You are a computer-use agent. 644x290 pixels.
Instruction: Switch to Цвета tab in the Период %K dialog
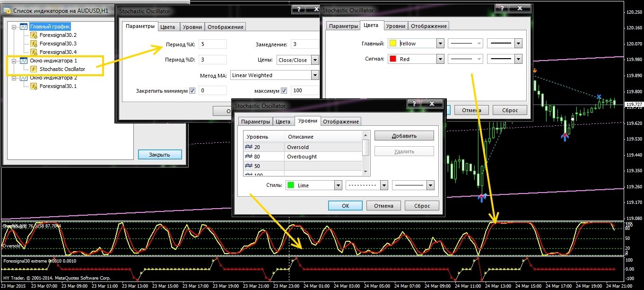coord(168,27)
